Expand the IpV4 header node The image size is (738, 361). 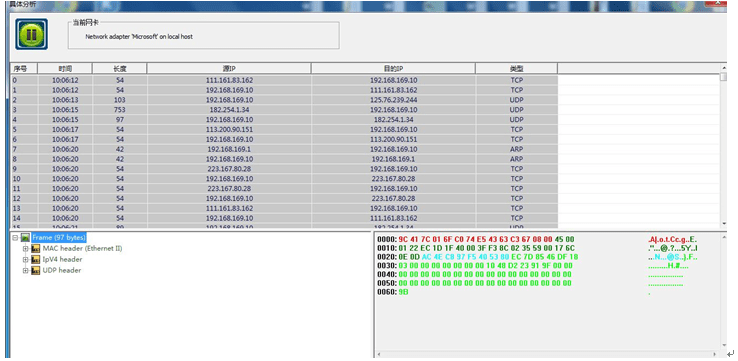pyautogui.click(x=26, y=259)
